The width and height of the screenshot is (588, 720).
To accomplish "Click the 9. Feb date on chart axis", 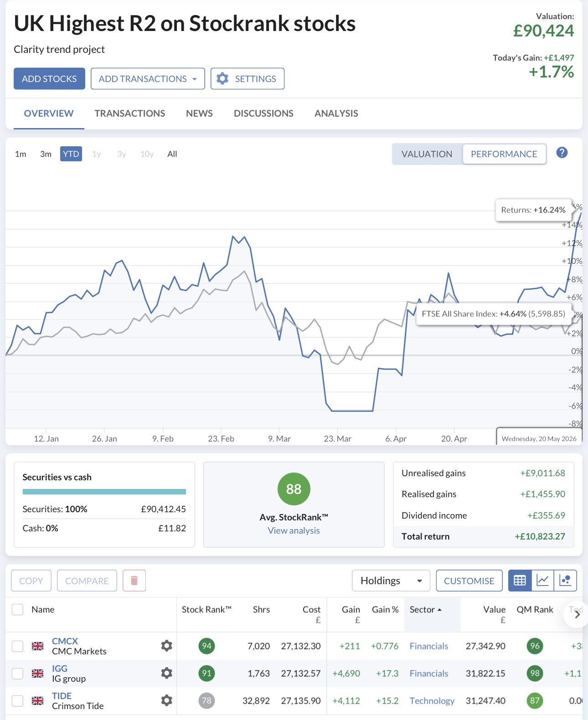I will pos(163,438).
